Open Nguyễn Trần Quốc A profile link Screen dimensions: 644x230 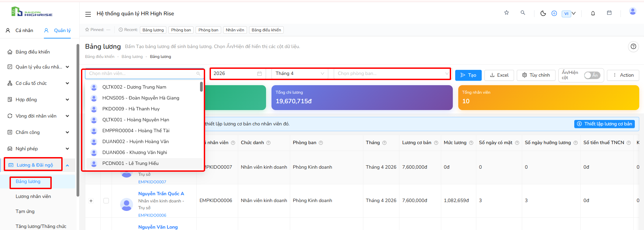(161, 194)
